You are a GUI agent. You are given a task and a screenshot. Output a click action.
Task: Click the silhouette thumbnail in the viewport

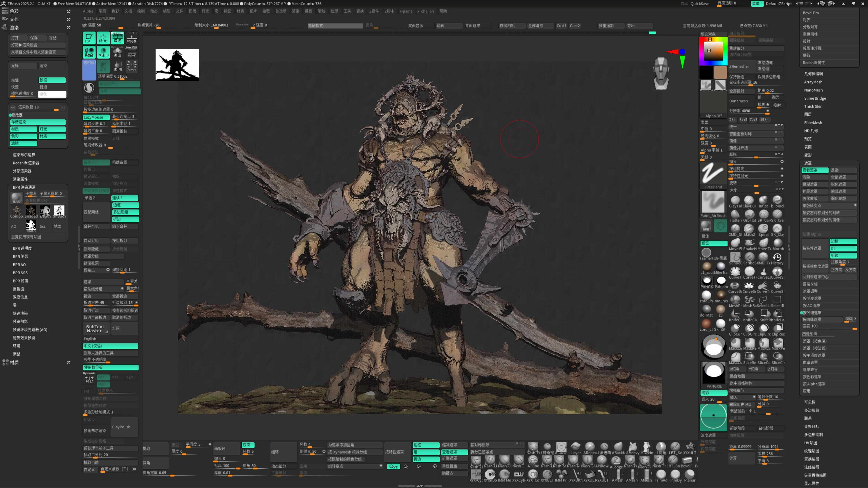point(177,65)
